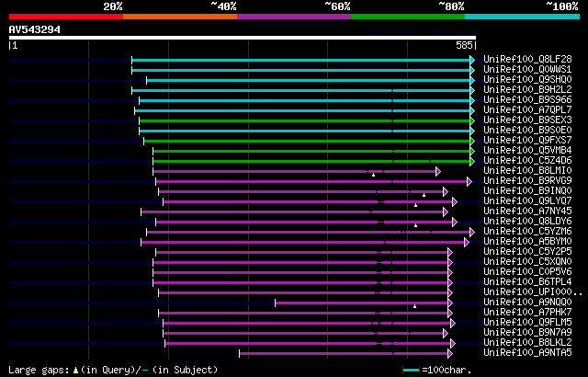Click UniRef100_C5XQN0 text
Screen dimensions: 588x377
click(527, 262)
